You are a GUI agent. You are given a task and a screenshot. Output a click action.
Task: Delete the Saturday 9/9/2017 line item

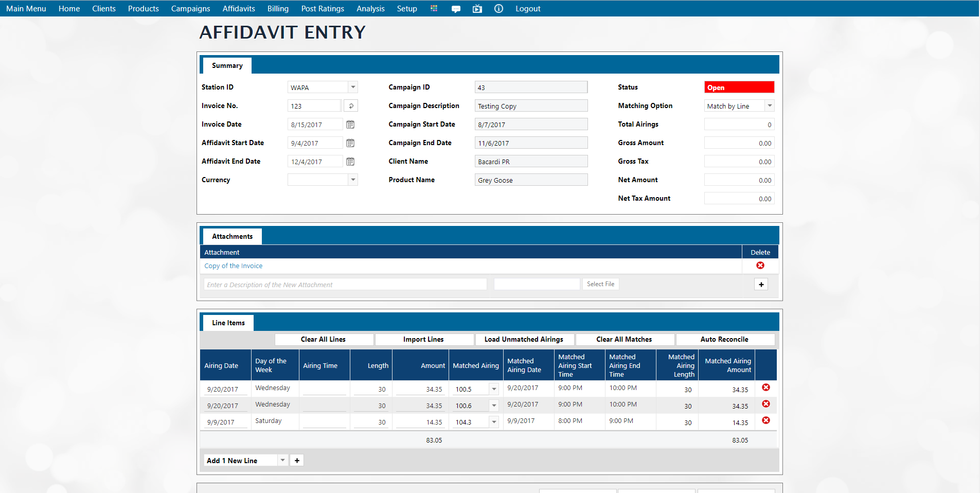tap(765, 420)
